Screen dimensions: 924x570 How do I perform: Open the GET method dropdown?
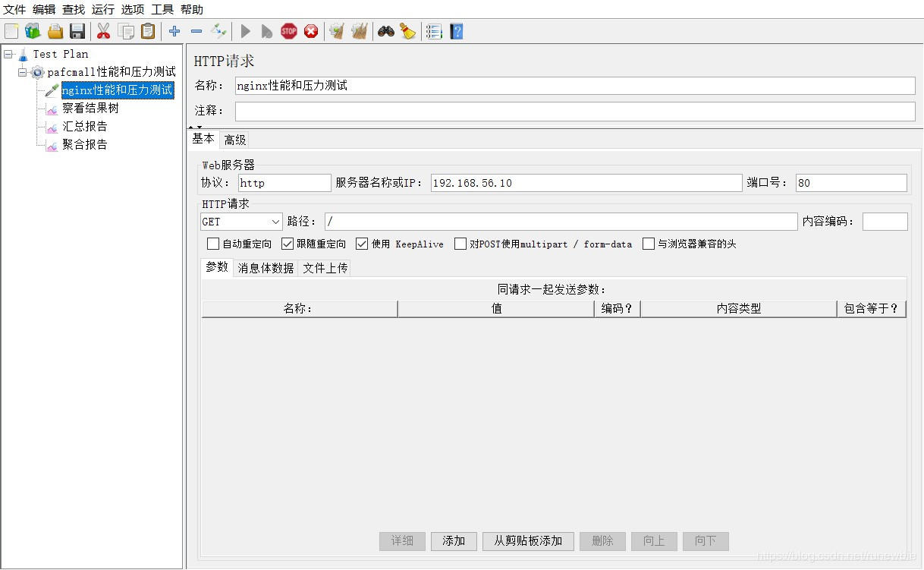241,222
